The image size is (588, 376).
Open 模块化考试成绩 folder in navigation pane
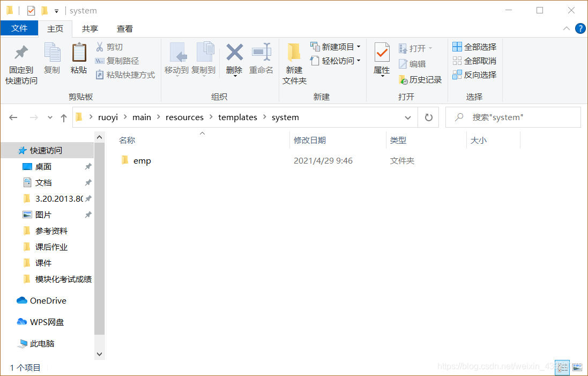[x=63, y=279]
